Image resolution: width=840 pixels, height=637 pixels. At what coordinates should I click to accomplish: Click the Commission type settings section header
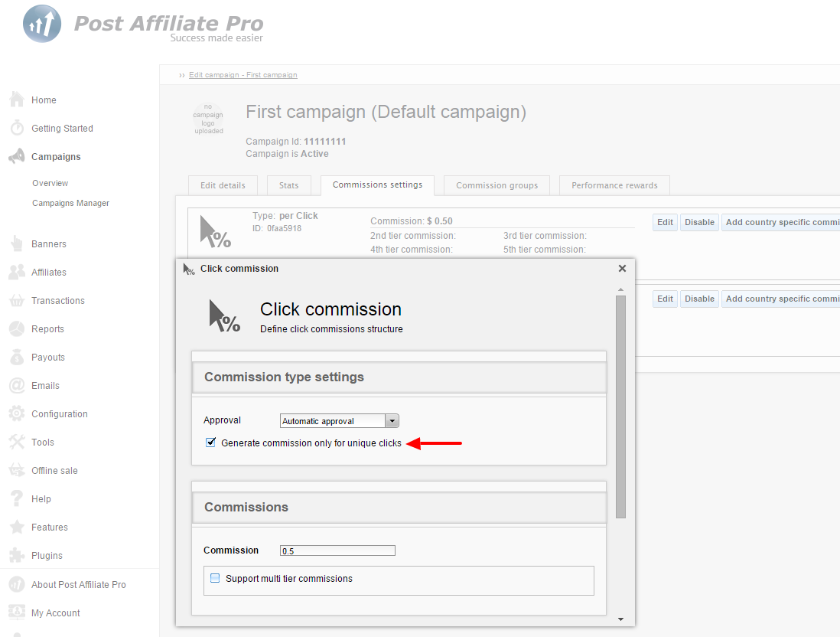pyautogui.click(x=399, y=377)
